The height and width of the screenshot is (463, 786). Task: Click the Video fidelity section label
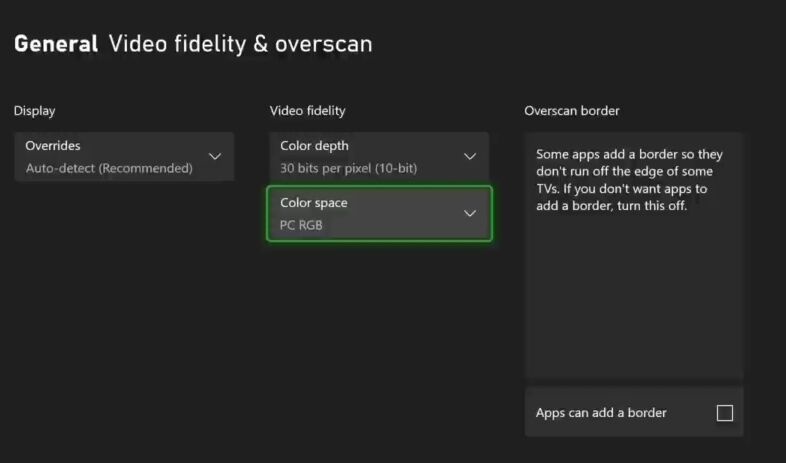[x=307, y=111]
